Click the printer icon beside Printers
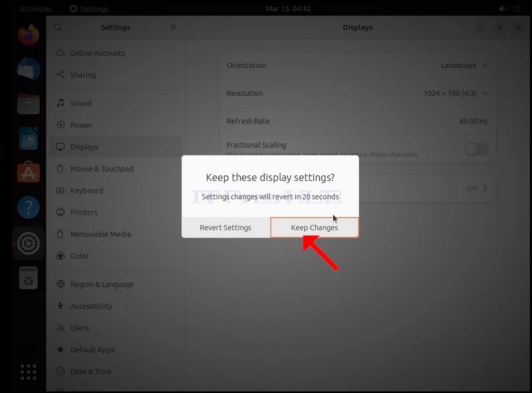The image size is (532, 393). (61, 212)
